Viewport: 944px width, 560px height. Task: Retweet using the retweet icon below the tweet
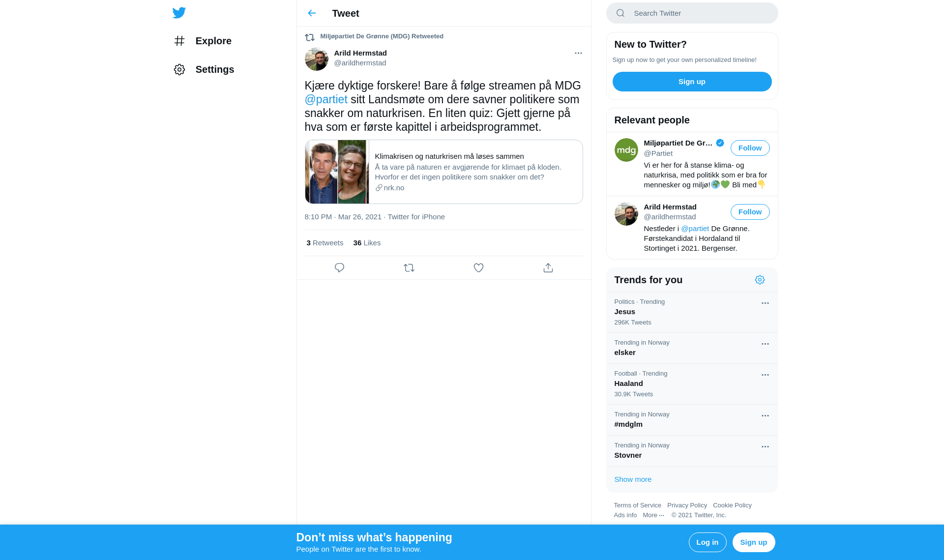(x=409, y=268)
